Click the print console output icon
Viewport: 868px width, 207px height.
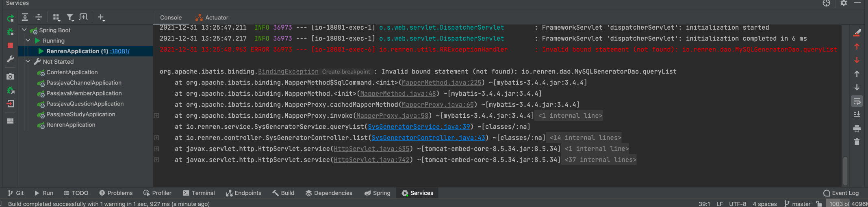tap(857, 129)
